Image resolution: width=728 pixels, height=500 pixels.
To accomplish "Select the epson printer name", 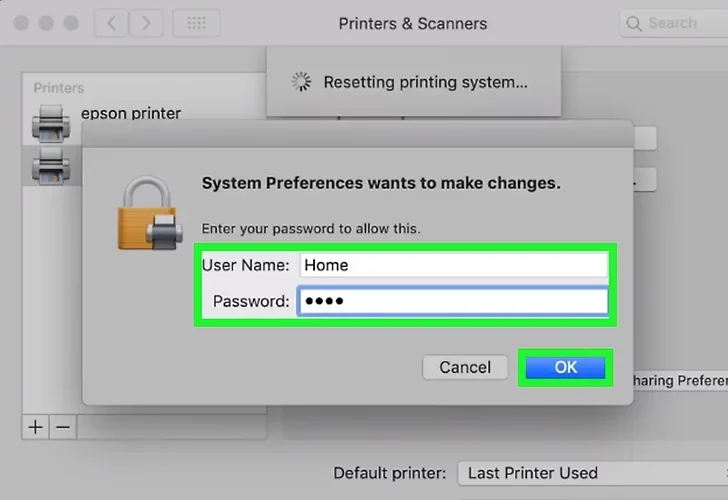I will 131,113.
